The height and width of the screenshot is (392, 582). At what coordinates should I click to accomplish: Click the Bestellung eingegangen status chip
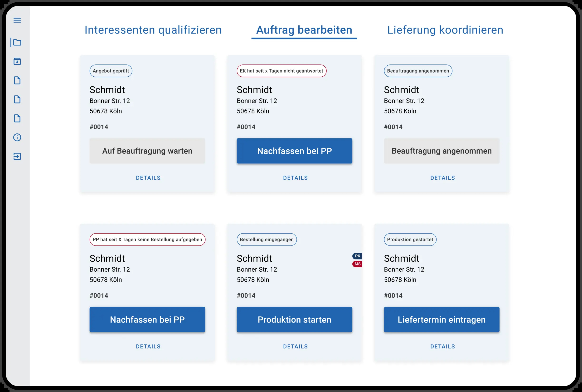267,240
